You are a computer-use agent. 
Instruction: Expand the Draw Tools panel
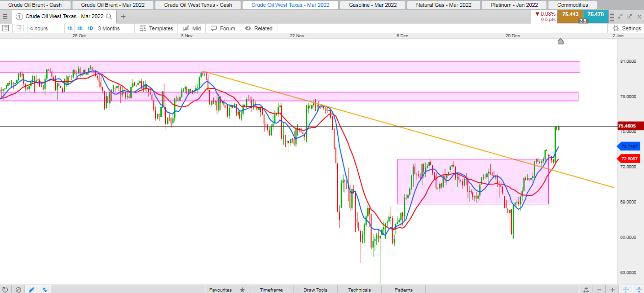(315, 290)
